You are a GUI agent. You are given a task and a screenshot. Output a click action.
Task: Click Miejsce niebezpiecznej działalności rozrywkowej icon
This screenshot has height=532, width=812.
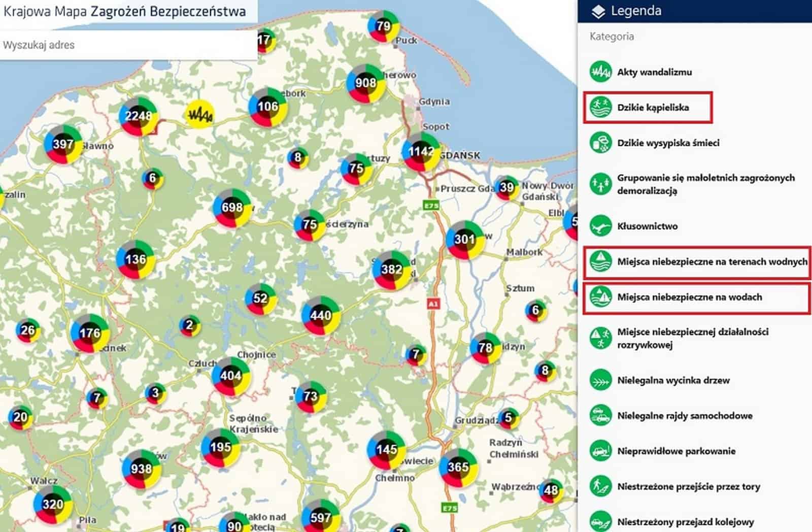click(x=600, y=338)
